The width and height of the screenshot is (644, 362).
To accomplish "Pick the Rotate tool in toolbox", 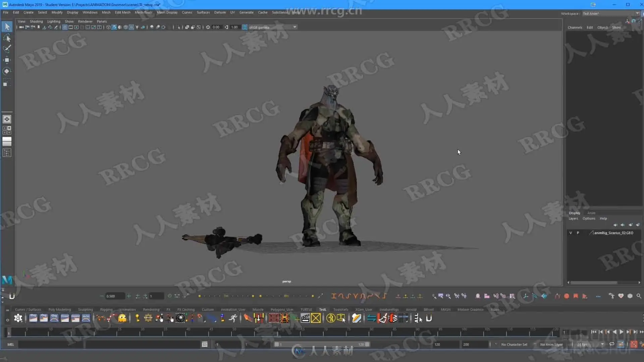I will tap(7, 71).
